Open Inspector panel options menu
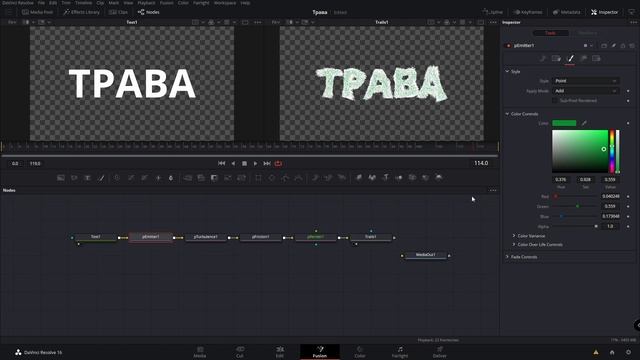This screenshot has width=640, height=360. [x=633, y=22]
